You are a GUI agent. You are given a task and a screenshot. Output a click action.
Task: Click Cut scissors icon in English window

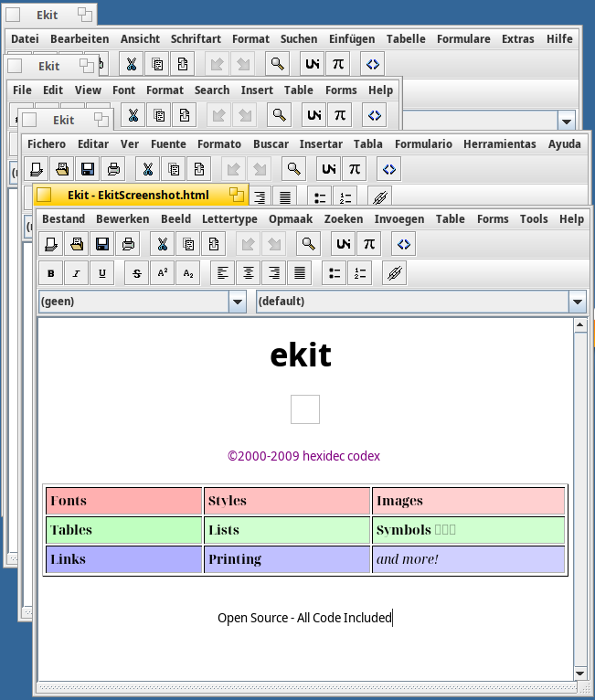133,115
